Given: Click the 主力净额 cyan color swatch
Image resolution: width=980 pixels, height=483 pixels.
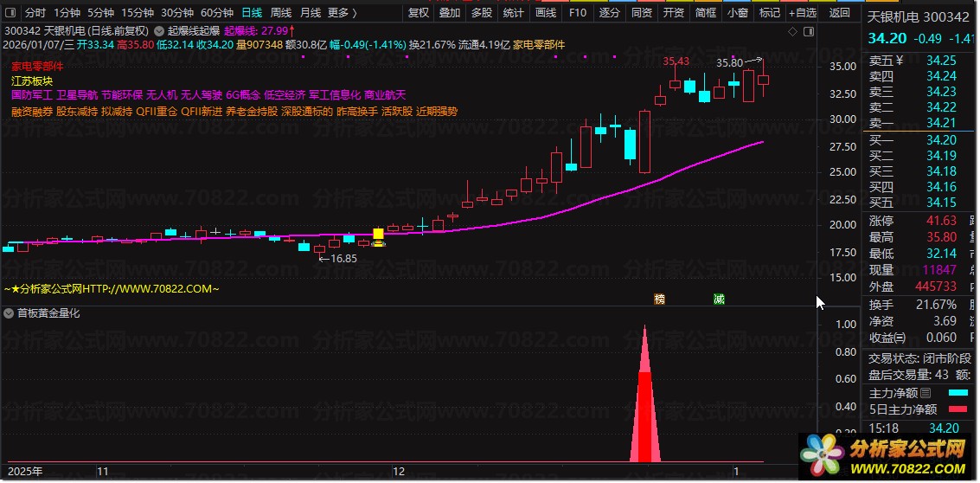Looking at the screenshot, I should click(958, 393).
